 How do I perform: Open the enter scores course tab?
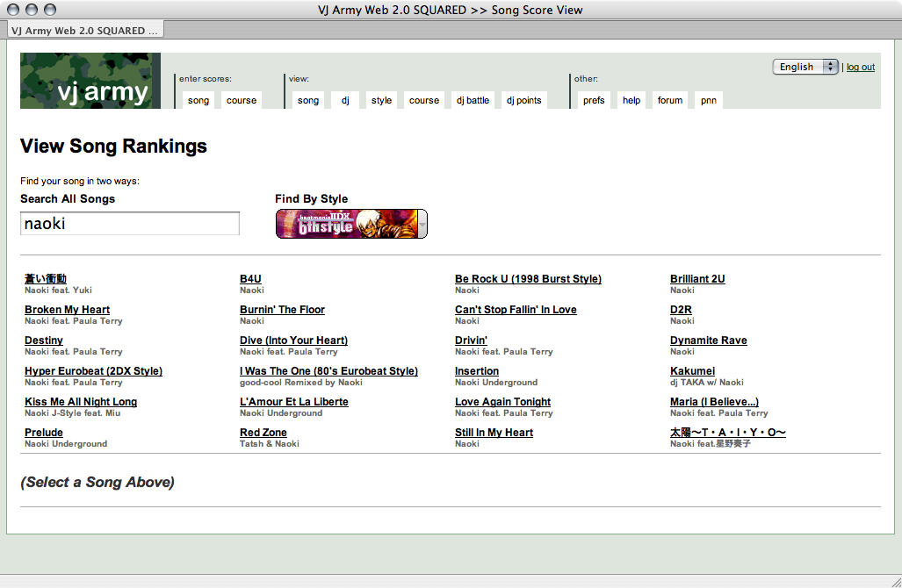click(242, 100)
